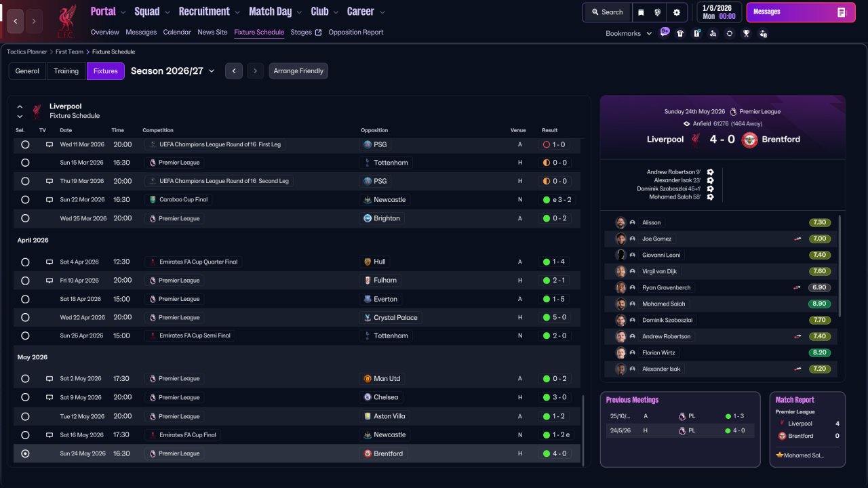Click the fixture list vertical scrollbar
This screenshot has width=868, height=488.
point(583,430)
